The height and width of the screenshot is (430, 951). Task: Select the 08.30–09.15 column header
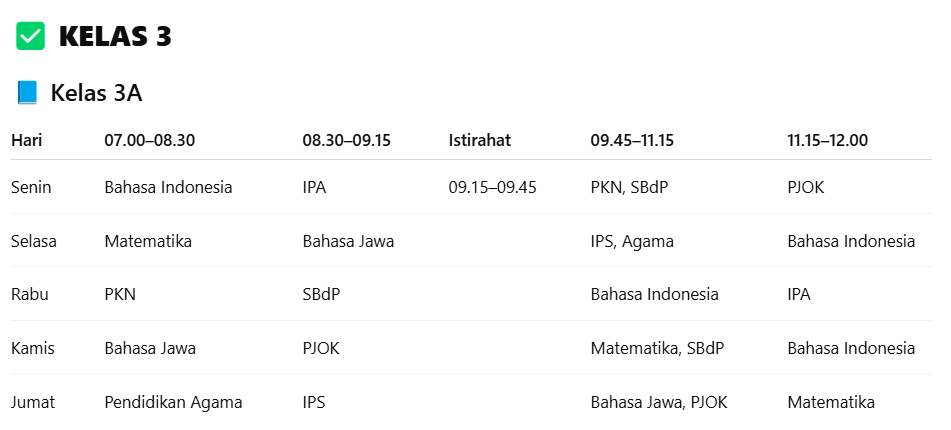pos(347,141)
